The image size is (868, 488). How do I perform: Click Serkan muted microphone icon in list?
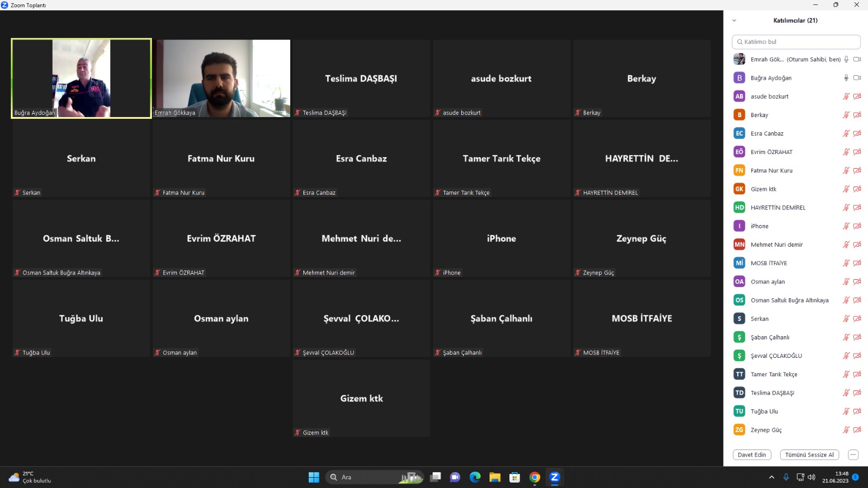point(846,319)
